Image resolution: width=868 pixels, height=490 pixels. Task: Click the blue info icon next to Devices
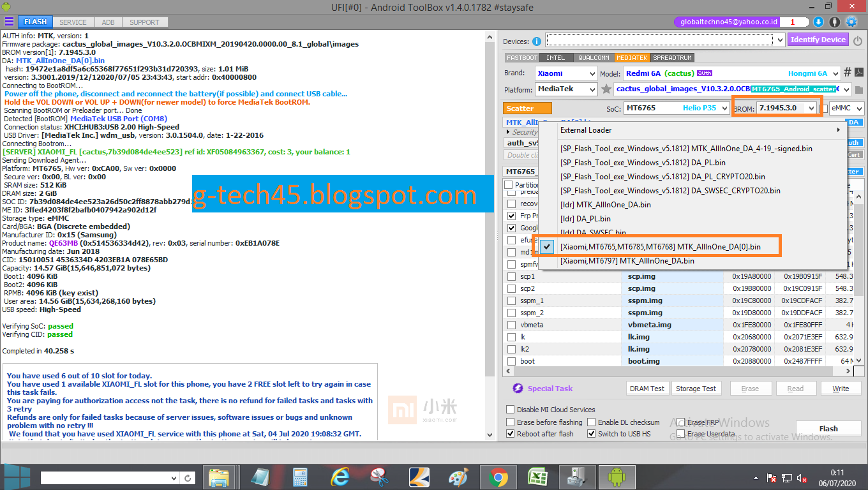[537, 41]
